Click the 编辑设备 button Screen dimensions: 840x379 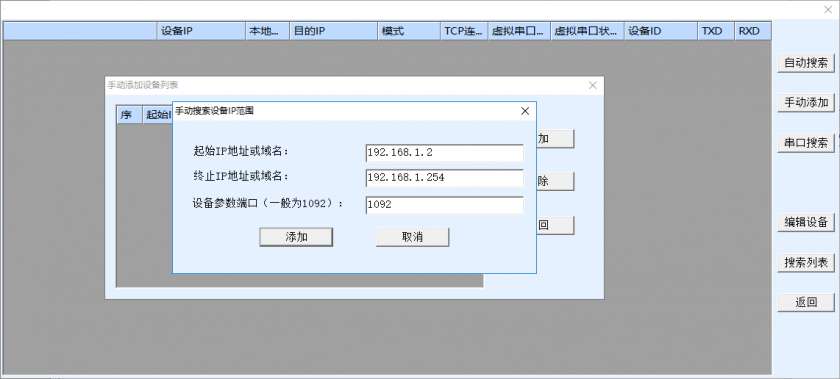tap(806, 222)
